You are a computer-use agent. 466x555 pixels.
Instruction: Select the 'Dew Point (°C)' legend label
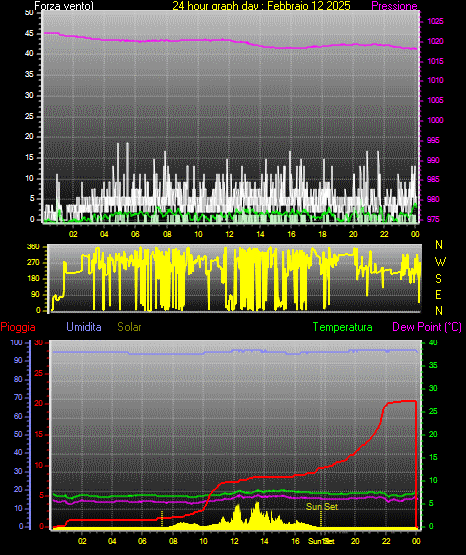pyautogui.click(x=427, y=327)
